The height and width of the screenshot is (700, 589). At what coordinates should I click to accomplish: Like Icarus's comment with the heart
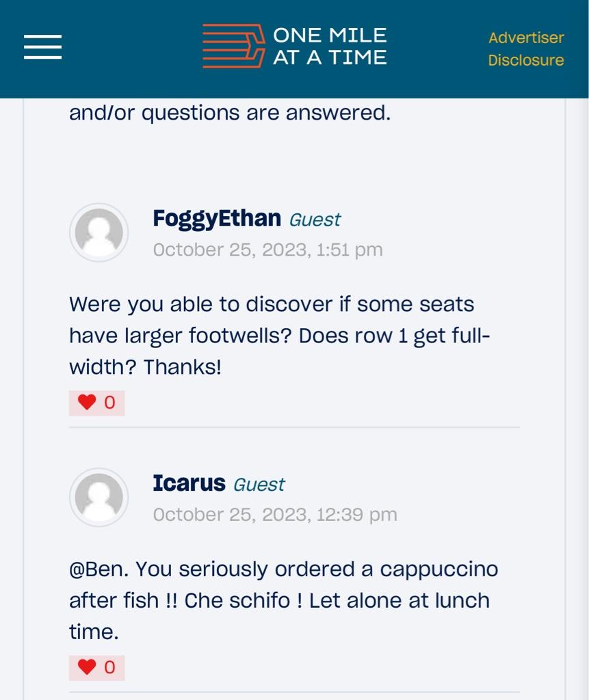[x=87, y=667]
